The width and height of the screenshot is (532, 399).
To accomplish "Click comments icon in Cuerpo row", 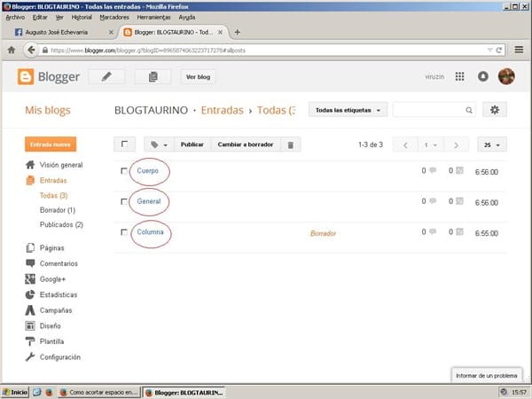I will 433,170.
